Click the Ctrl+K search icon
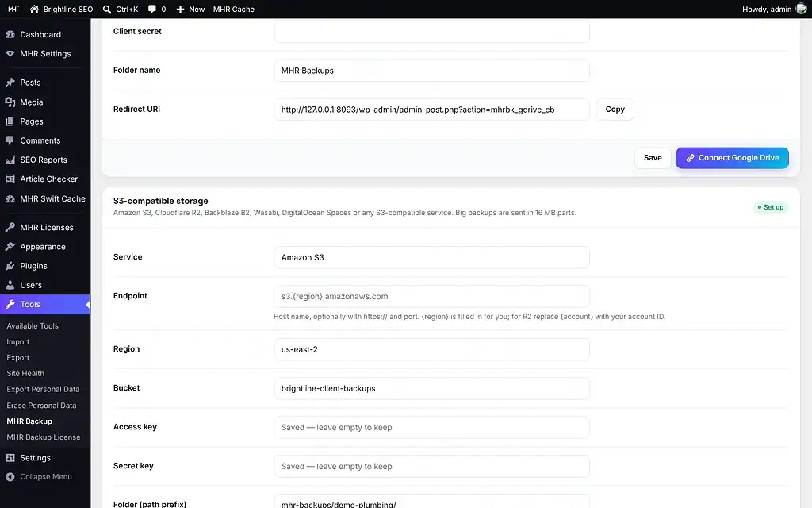The width and height of the screenshot is (812, 508). coord(107,9)
